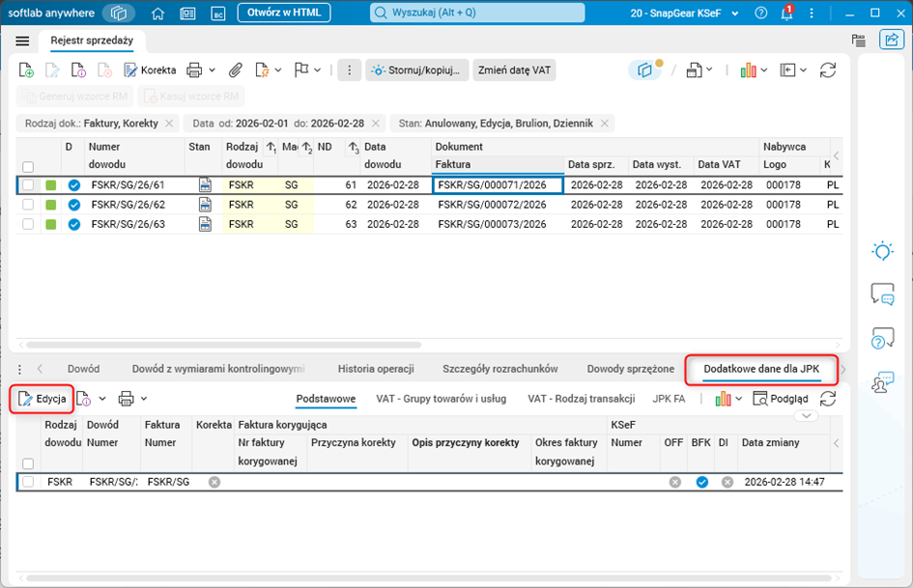Open the VAT - Rodzaj transakcji tab
The width and height of the screenshot is (913, 588).
[x=581, y=399]
